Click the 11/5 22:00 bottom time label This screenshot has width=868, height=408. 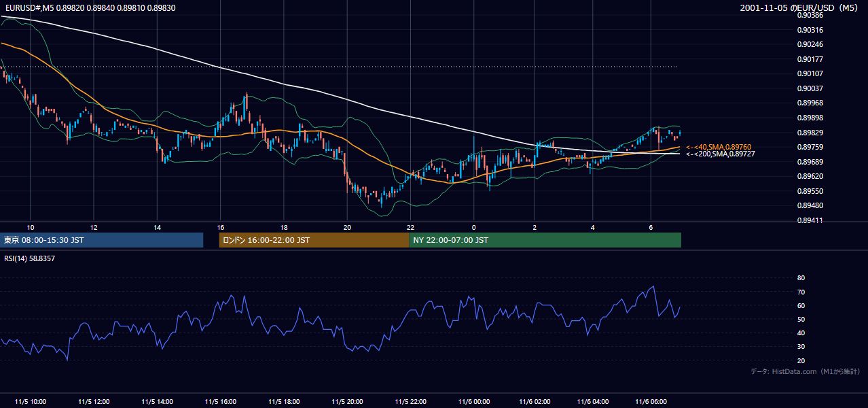[x=410, y=402]
